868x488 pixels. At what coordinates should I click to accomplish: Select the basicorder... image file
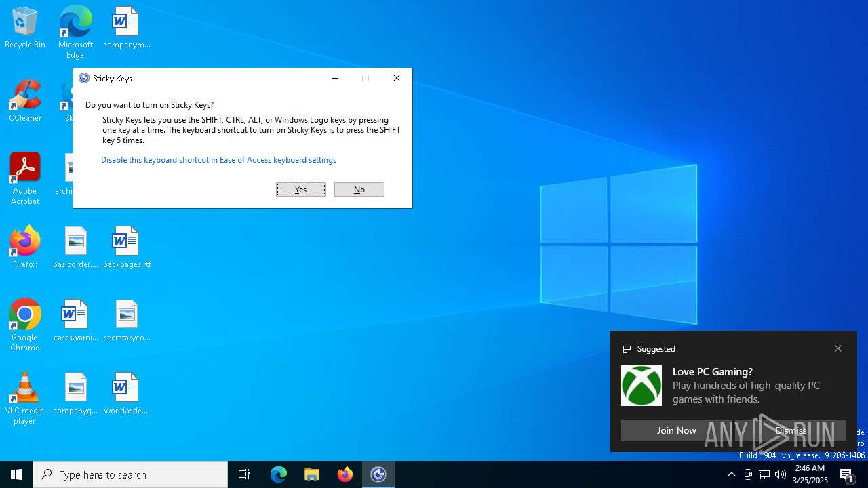click(x=75, y=247)
